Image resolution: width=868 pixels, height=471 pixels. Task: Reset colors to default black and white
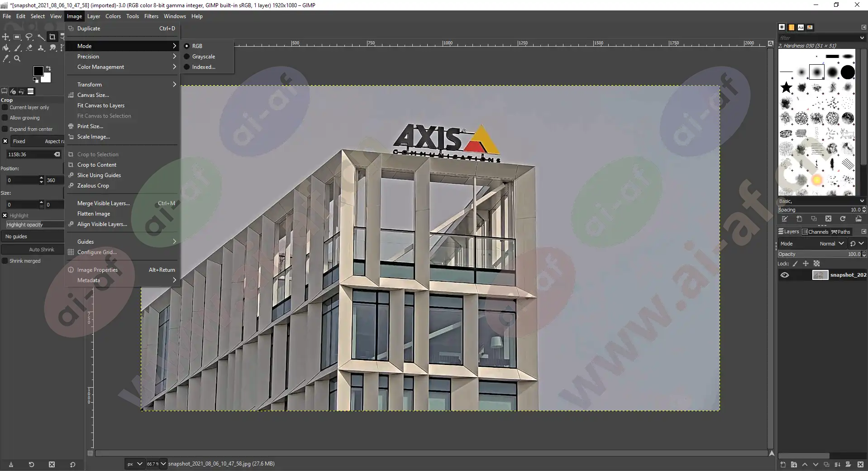(36, 80)
